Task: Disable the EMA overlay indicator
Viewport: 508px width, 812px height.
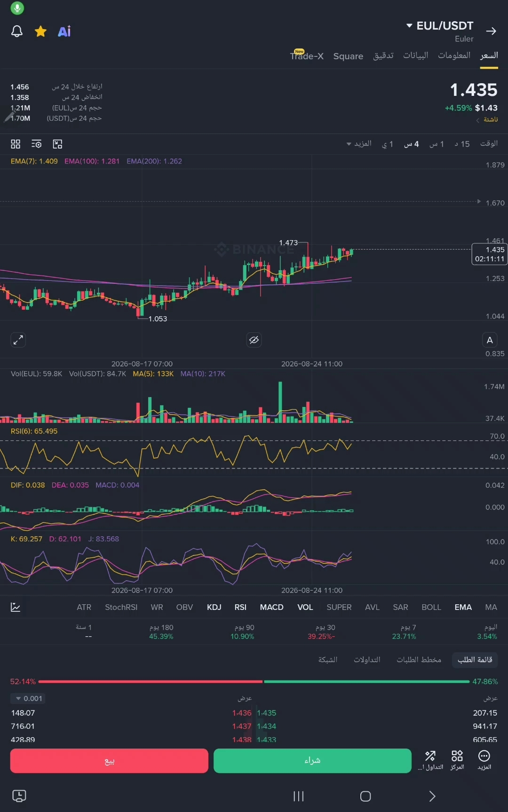Action: coord(463,607)
